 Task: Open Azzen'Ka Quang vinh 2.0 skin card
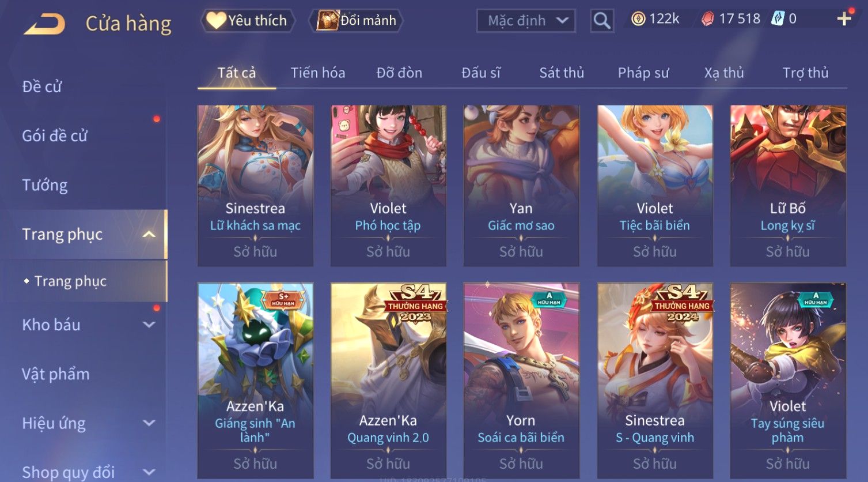point(388,381)
